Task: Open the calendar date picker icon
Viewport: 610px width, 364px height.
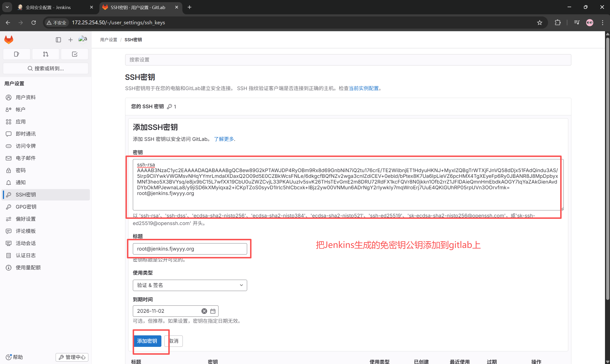Action: [213, 311]
